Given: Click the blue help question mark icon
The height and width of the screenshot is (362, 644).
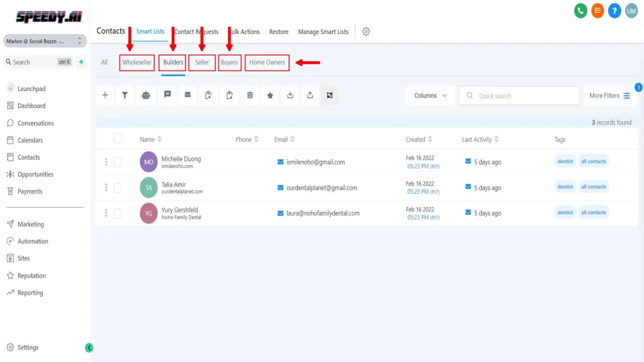Looking at the screenshot, I should (x=614, y=11).
